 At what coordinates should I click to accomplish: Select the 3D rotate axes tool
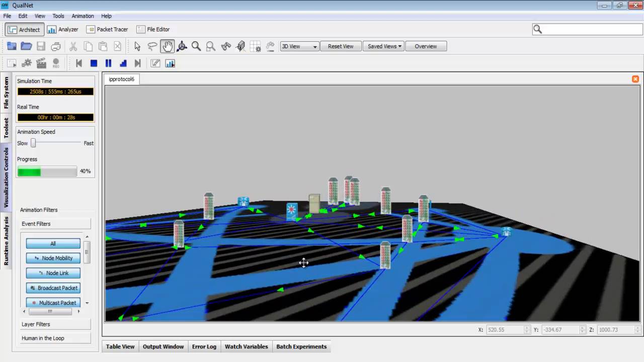[182, 46]
